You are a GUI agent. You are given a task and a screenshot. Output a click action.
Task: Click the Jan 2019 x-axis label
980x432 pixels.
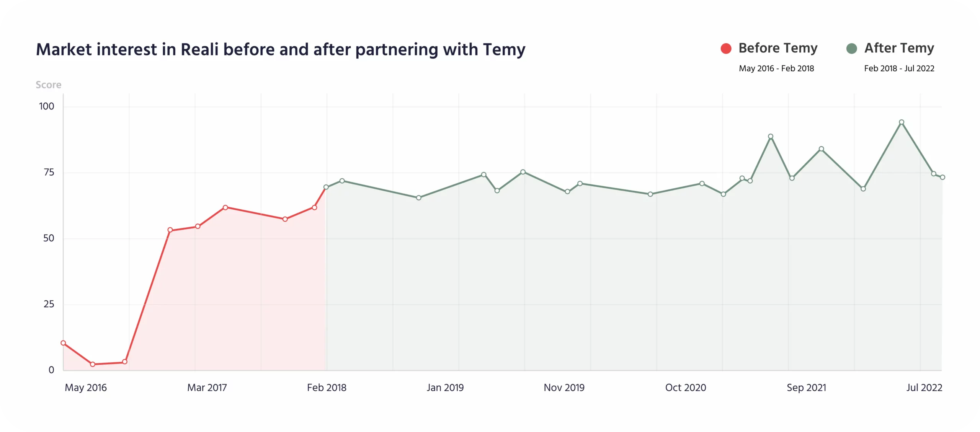(x=445, y=388)
